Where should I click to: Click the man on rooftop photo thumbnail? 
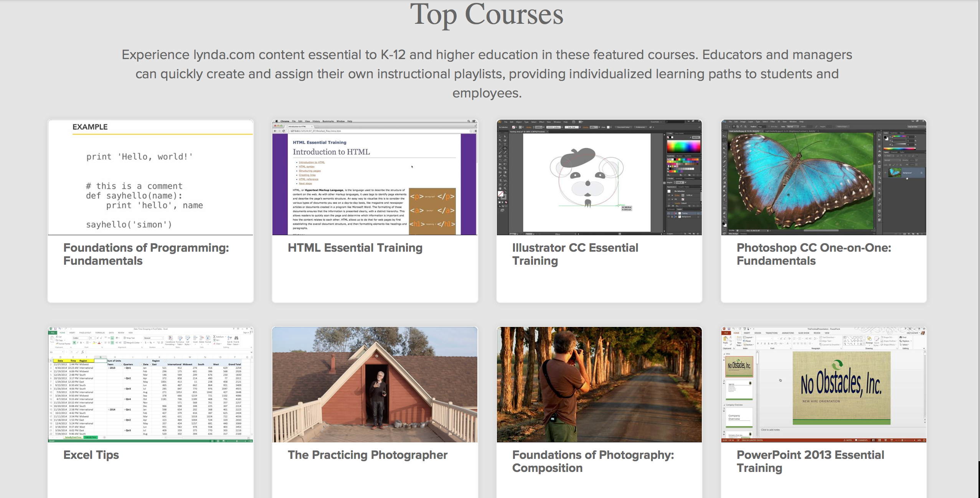coord(375,384)
